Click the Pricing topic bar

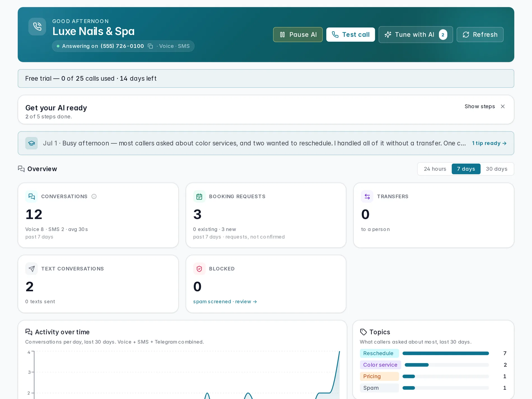click(445, 376)
